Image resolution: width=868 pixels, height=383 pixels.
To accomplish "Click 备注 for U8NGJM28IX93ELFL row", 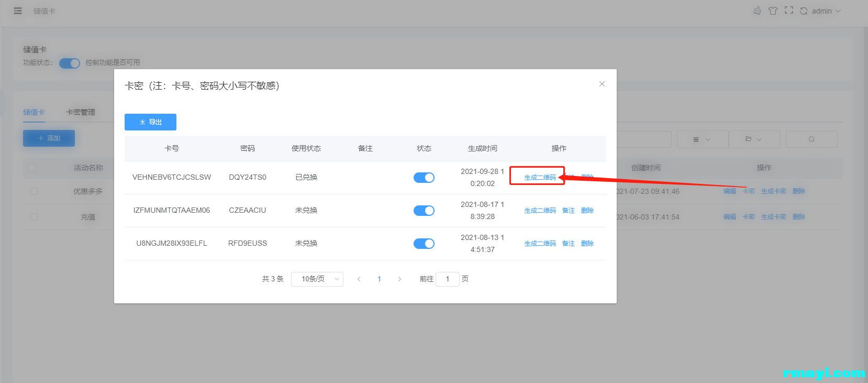I will [x=569, y=244].
